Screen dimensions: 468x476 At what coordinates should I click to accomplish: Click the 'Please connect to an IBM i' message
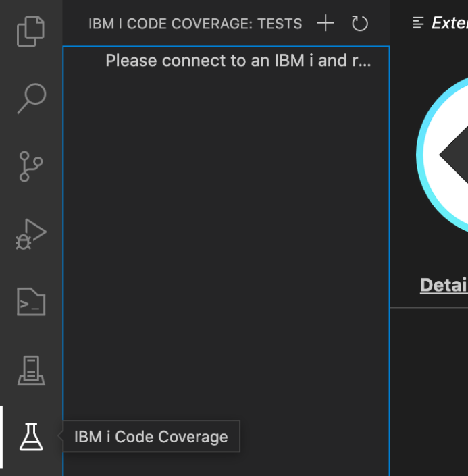(238, 60)
